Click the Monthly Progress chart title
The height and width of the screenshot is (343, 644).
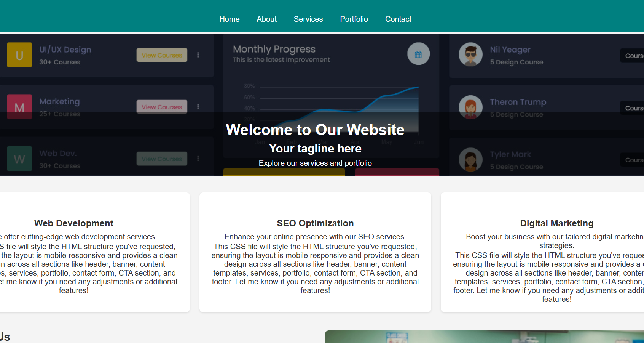point(274,49)
